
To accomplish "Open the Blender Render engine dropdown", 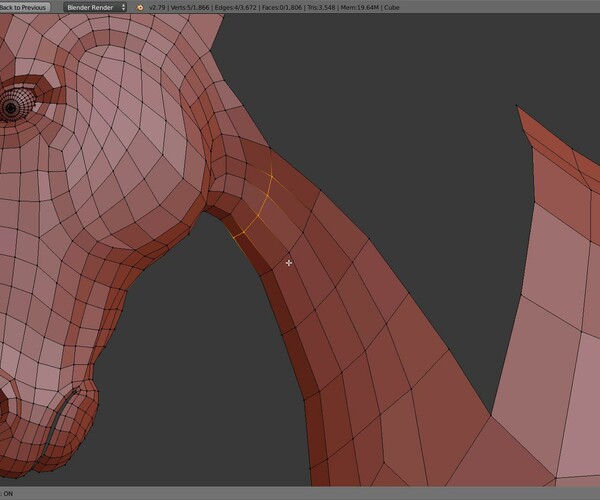I will 95,7.
